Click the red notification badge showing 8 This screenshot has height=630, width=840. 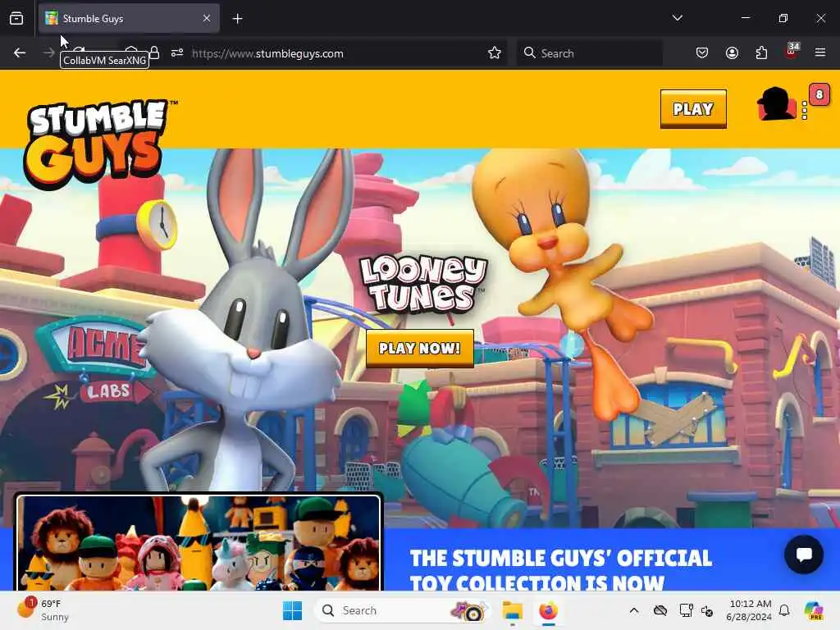point(819,95)
